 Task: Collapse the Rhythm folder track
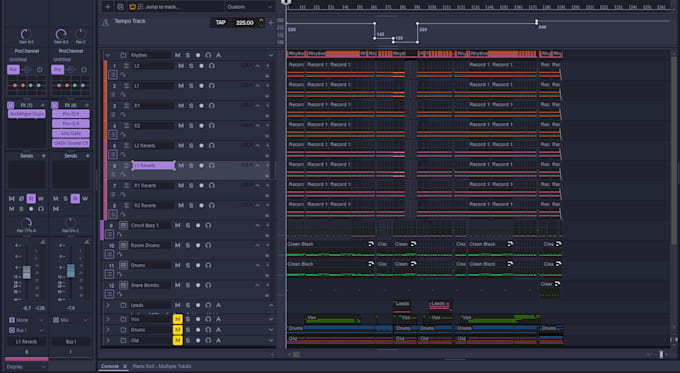click(x=108, y=56)
